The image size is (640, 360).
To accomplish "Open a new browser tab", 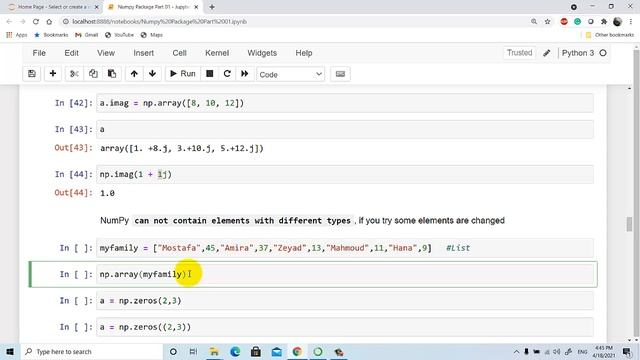I will pos(212,7).
